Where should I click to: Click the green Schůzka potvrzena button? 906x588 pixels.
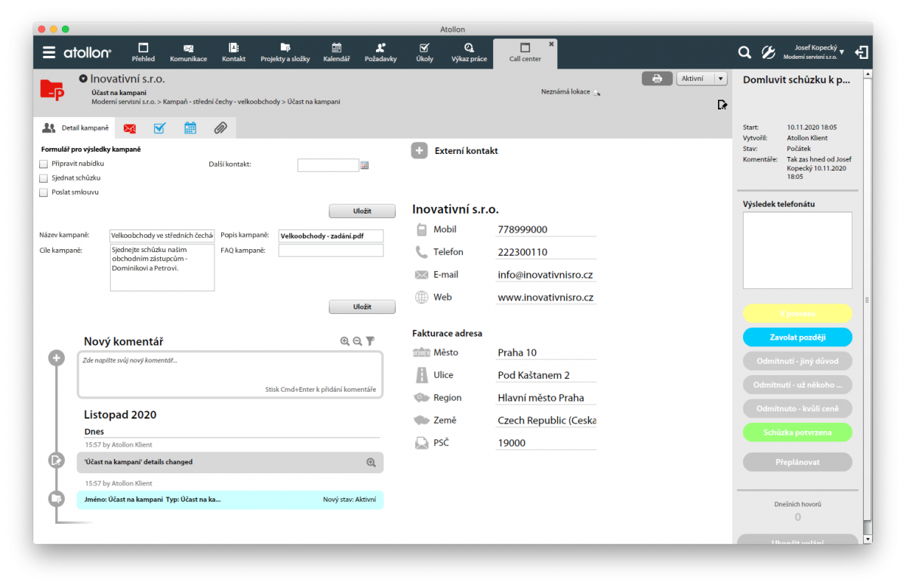797,433
